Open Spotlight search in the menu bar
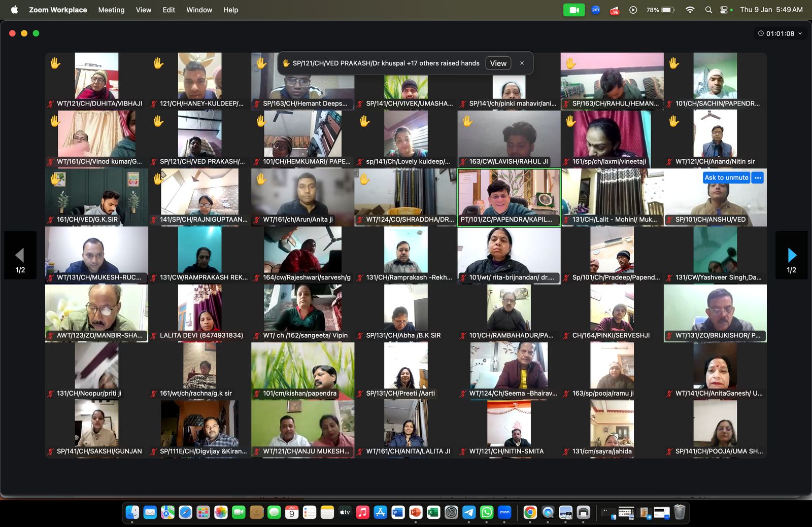 [708, 10]
